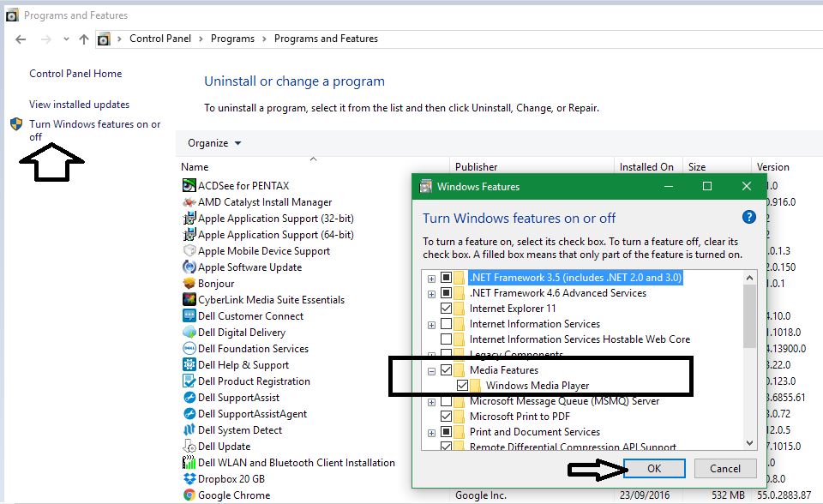Click Cancel in Windows Features dialog
Image resolution: width=823 pixels, height=504 pixels.
coord(725,468)
